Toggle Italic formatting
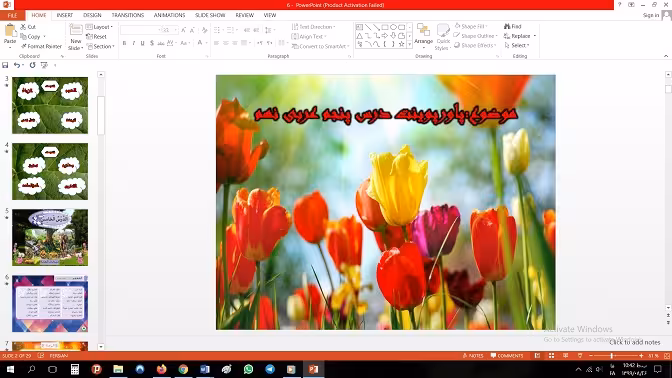Screen dimensions: 672x378 coord(133,43)
